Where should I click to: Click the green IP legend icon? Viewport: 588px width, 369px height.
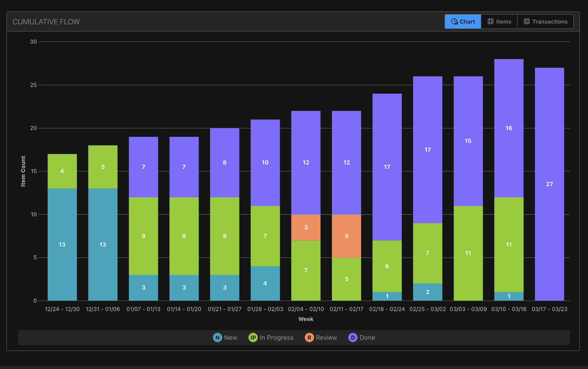tap(253, 337)
